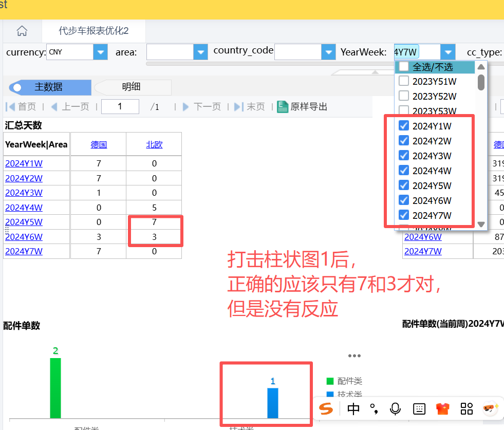Open the chart three-dots more menu
The height and width of the screenshot is (430, 504).
point(354,356)
